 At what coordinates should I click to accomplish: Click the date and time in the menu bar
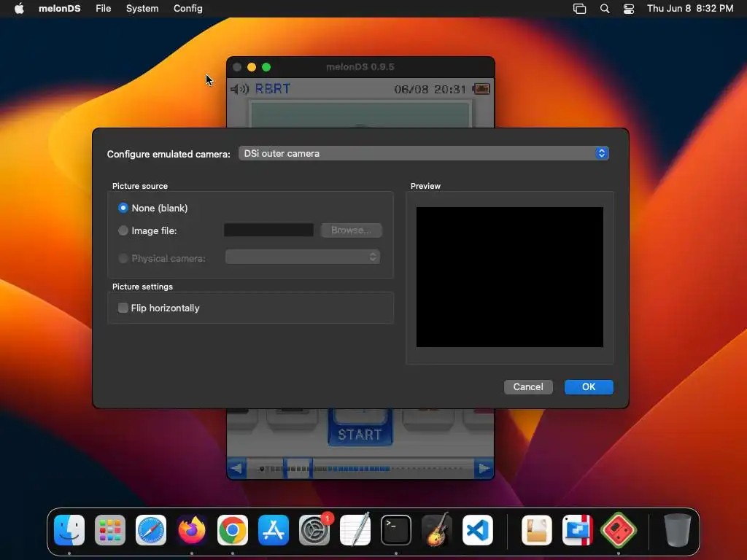pos(690,8)
